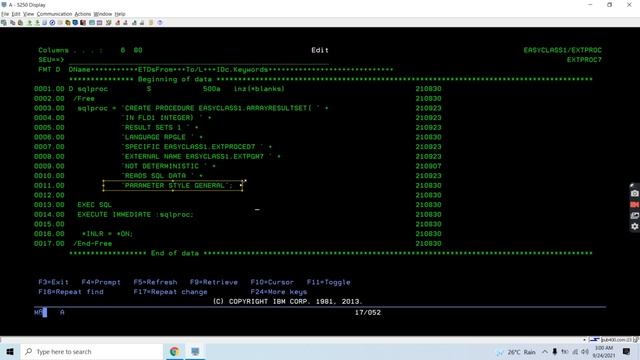Open the File menu

[x=5, y=14]
